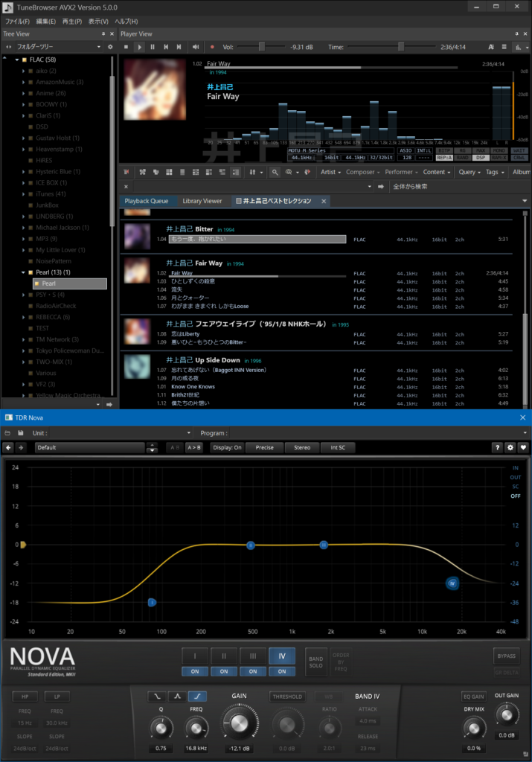The height and width of the screenshot is (762, 532).
Task: Mute audio with the speaker icon
Action: pos(195,47)
